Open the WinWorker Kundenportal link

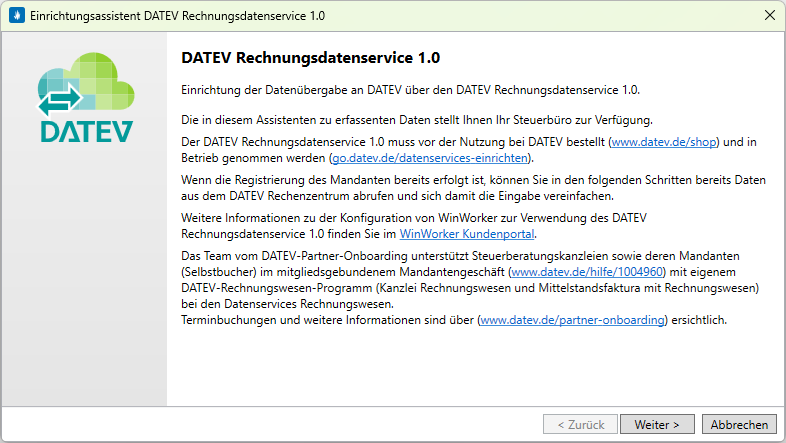coord(467,234)
